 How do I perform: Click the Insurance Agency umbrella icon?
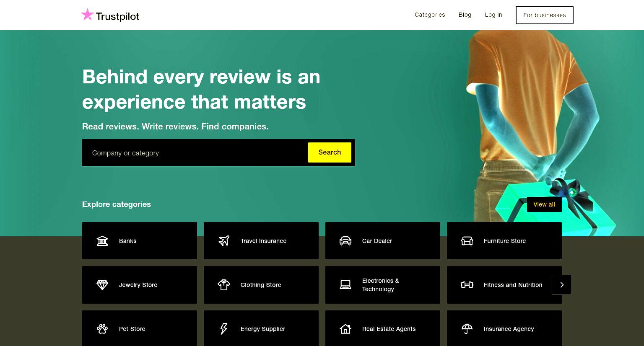coord(467,329)
